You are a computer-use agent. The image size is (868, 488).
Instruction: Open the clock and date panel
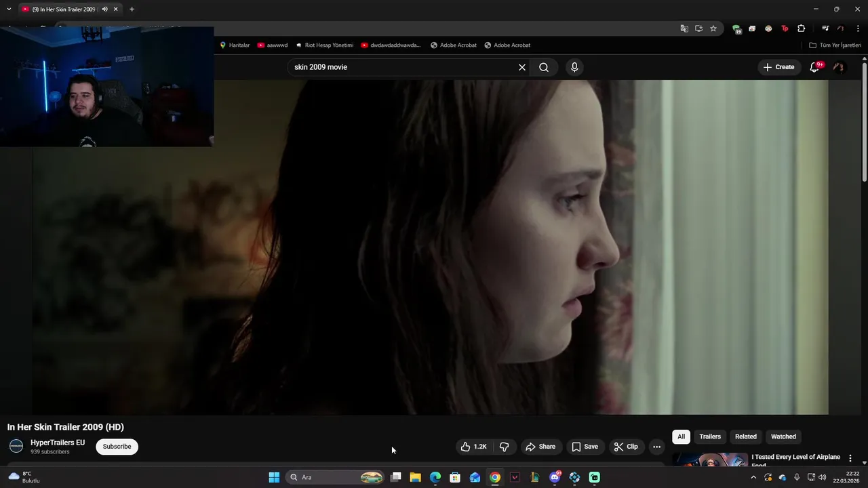pos(846,477)
